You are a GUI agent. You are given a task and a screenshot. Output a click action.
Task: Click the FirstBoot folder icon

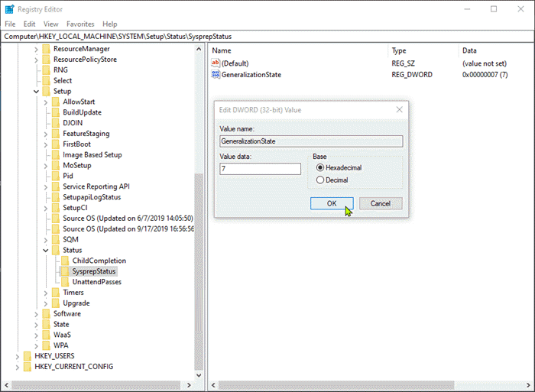[56, 144]
